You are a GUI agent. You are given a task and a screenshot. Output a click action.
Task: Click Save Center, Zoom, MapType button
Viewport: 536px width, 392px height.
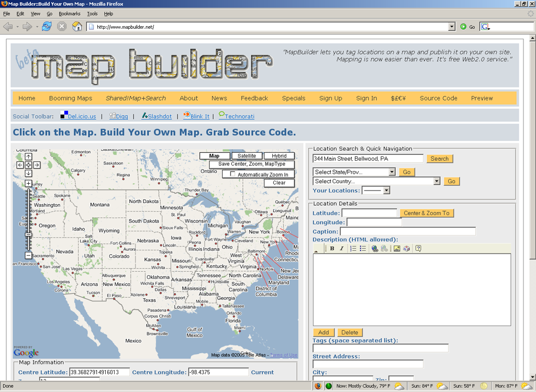252,164
